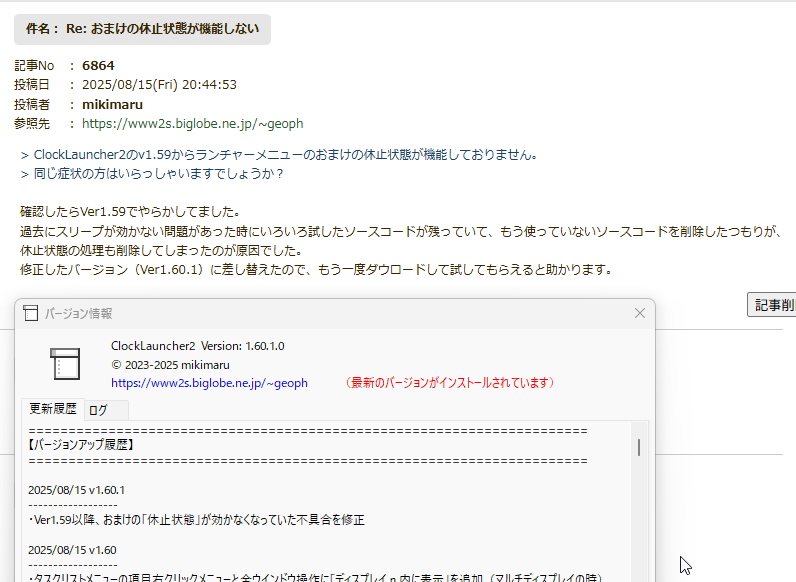Click the large ClockLauncher2 app icon
This screenshot has height=582, width=796.
click(x=65, y=364)
